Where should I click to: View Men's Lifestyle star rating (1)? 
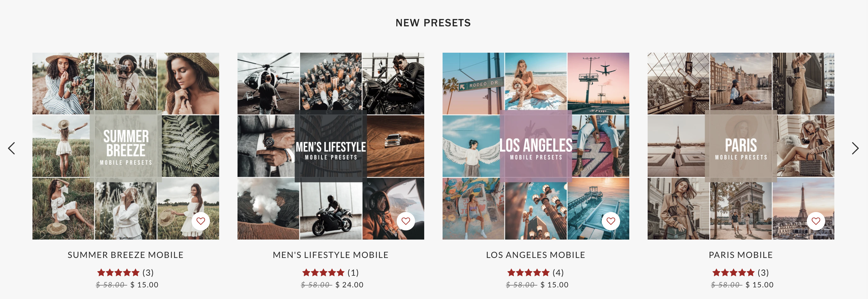pos(330,272)
